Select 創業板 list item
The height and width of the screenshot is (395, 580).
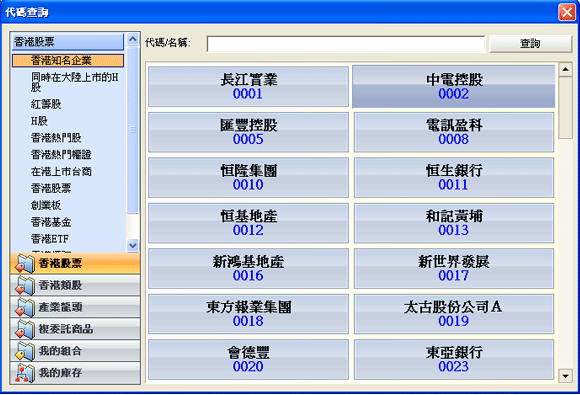46,205
